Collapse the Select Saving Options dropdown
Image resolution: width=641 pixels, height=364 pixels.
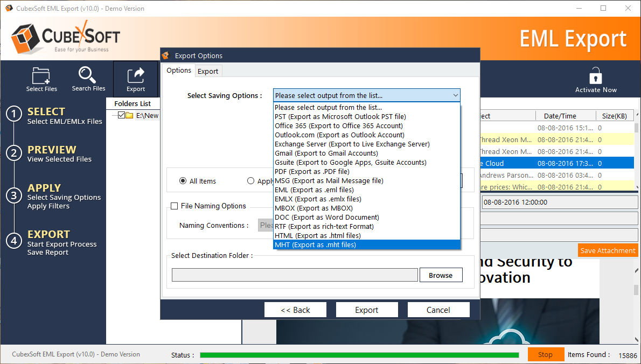(x=455, y=96)
